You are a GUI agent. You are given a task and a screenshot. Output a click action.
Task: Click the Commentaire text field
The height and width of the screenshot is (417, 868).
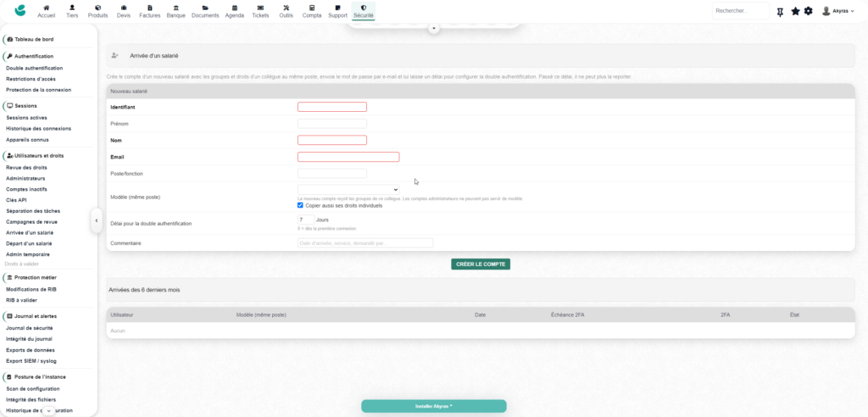(365, 243)
